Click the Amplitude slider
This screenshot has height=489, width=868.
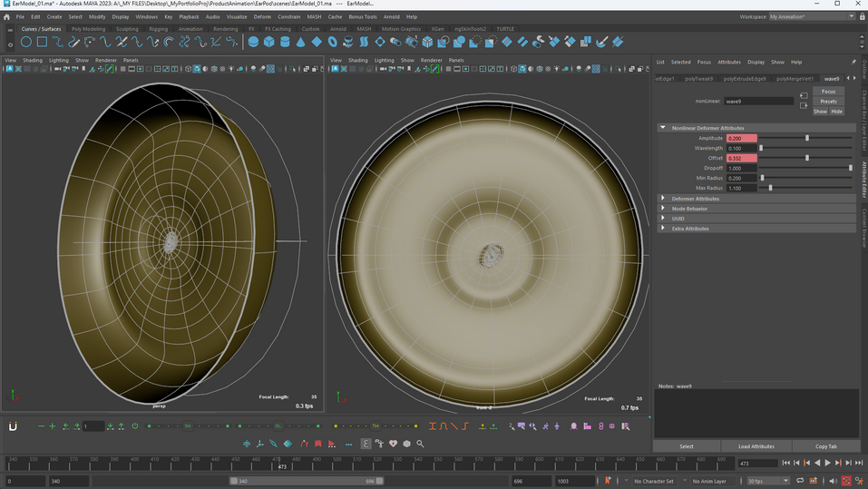[x=806, y=138]
